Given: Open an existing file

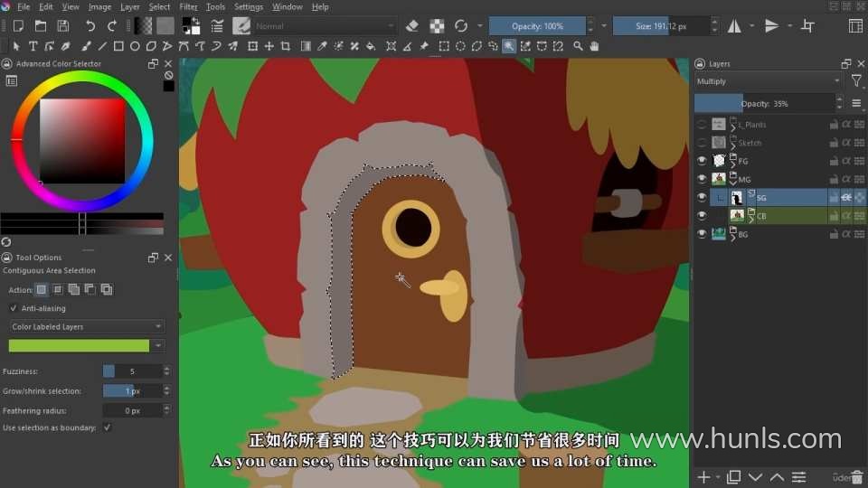Looking at the screenshot, I should (x=41, y=26).
